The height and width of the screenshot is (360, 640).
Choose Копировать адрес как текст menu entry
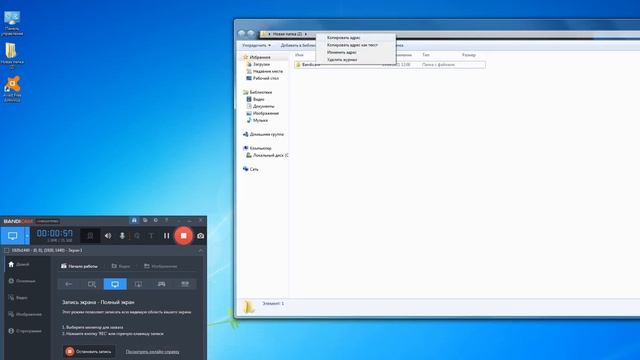(x=356, y=45)
